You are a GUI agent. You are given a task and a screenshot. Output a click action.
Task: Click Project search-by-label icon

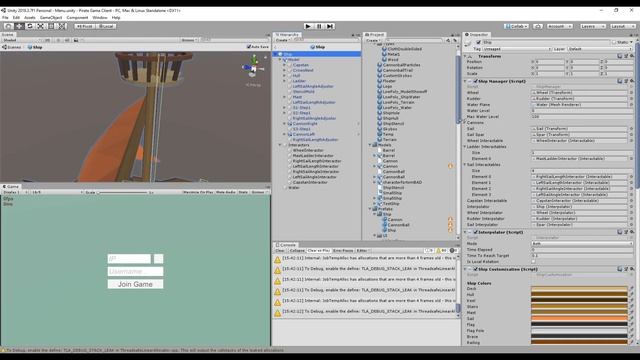click(454, 40)
